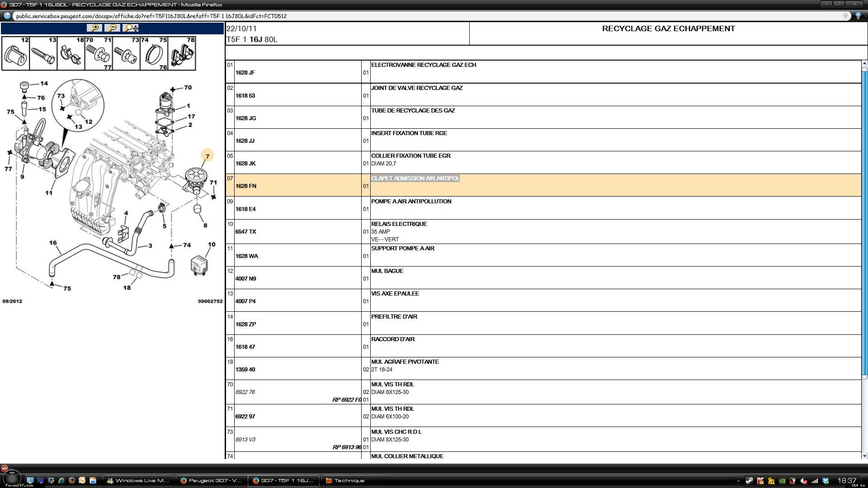Click scrollbar down arrow of parts list
The image size is (868, 488).
(x=864, y=456)
